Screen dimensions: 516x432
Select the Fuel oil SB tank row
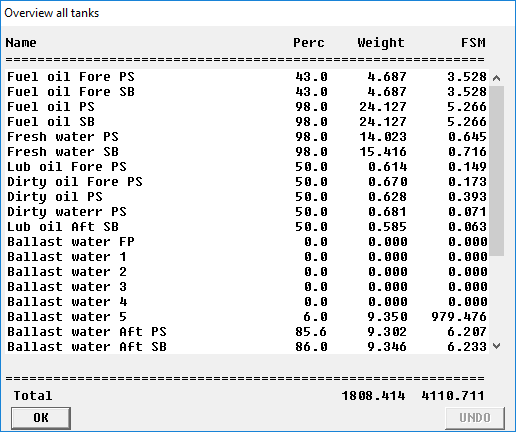tap(247, 122)
